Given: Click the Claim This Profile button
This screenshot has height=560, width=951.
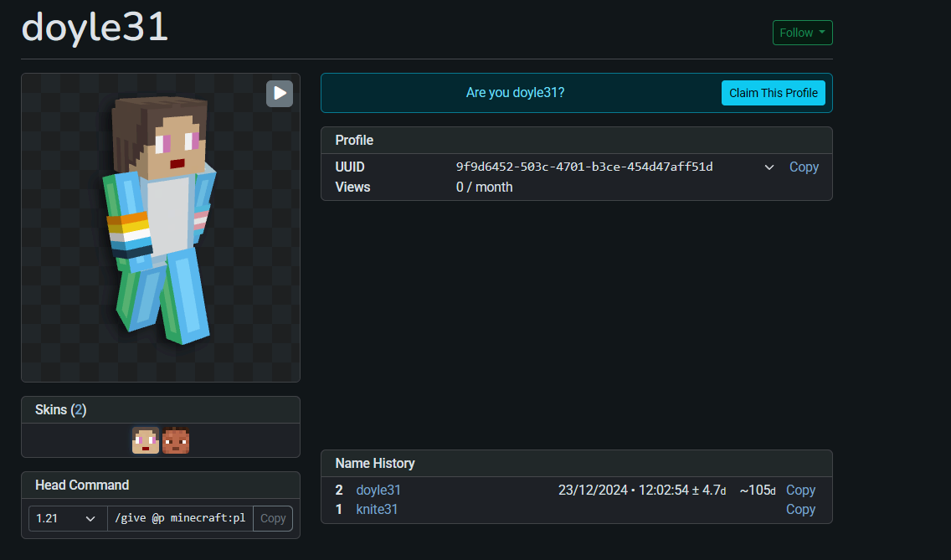Looking at the screenshot, I should (773, 93).
